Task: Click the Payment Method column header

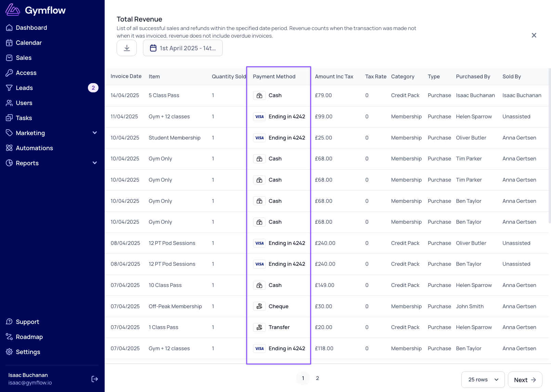Action: pyautogui.click(x=274, y=77)
